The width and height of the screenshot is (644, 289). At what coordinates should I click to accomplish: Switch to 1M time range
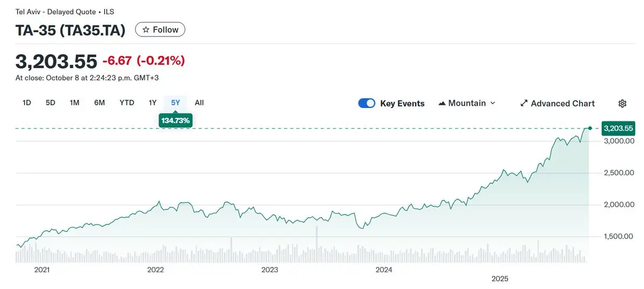(x=75, y=103)
